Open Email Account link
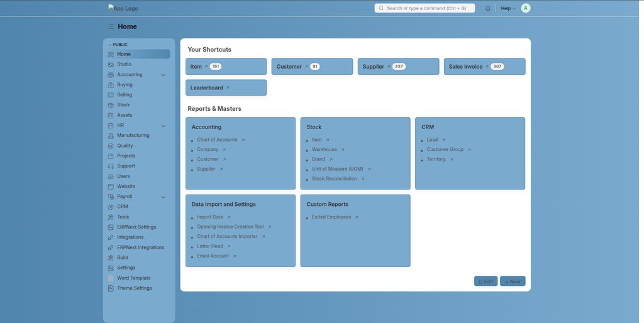Screen dimensions: 644x323 click(213, 256)
